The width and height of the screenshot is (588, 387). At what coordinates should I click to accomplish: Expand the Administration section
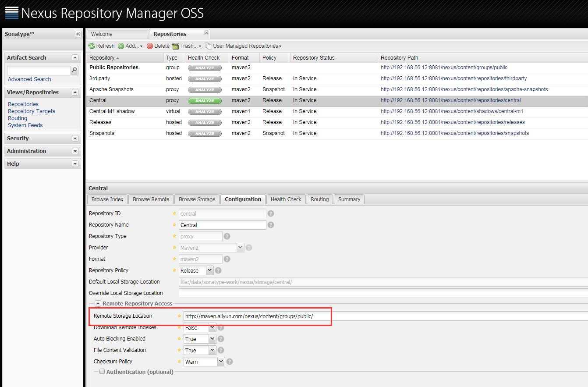pyautogui.click(x=75, y=151)
